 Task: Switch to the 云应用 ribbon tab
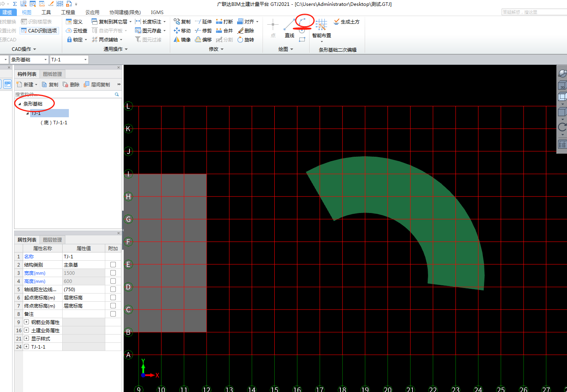click(92, 12)
